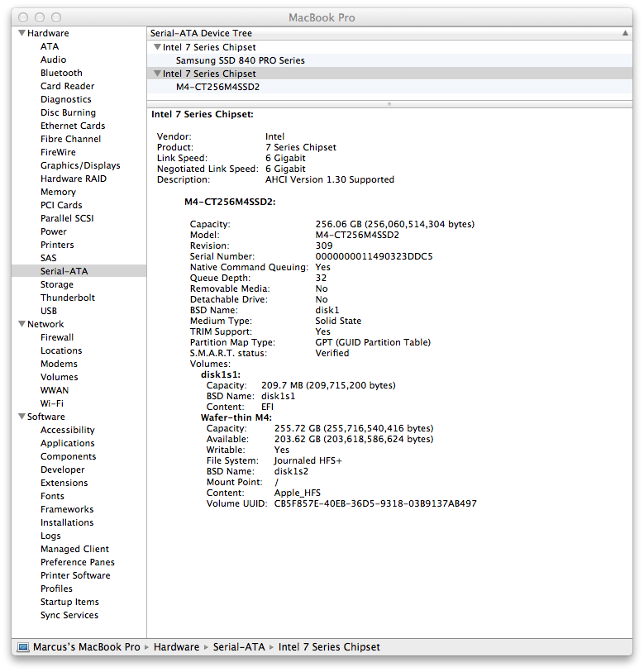Screen dimensions: 644x672
Task: Select Parallel SCSI entry
Action: [67, 218]
